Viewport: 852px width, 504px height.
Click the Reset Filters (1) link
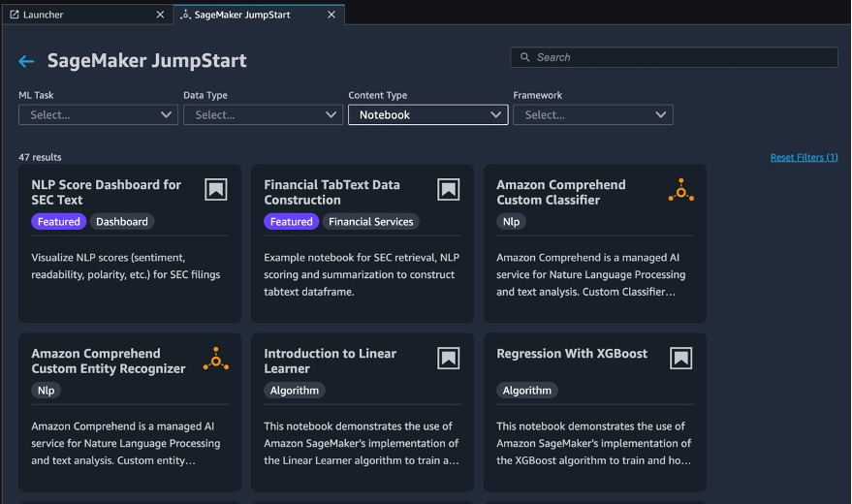[x=804, y=157]
